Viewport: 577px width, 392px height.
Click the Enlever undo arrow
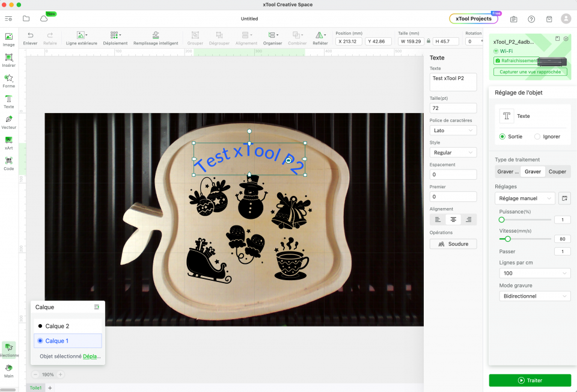(30, 38)
